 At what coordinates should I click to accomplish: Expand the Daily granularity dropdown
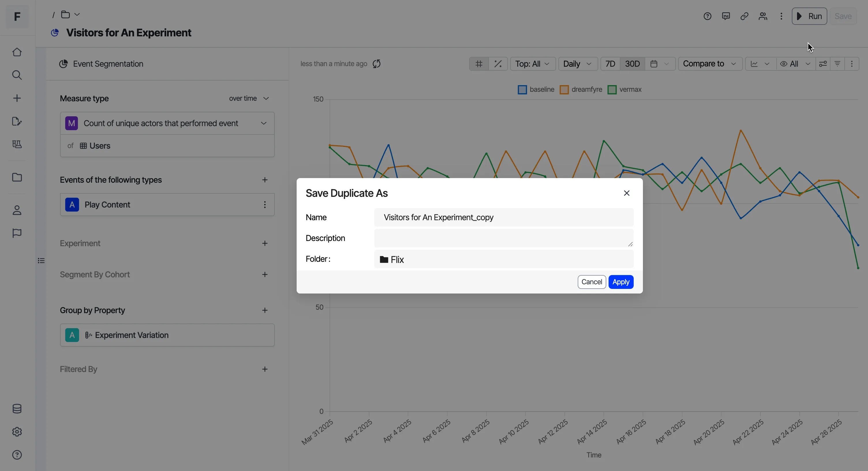(x=578, y=64)
